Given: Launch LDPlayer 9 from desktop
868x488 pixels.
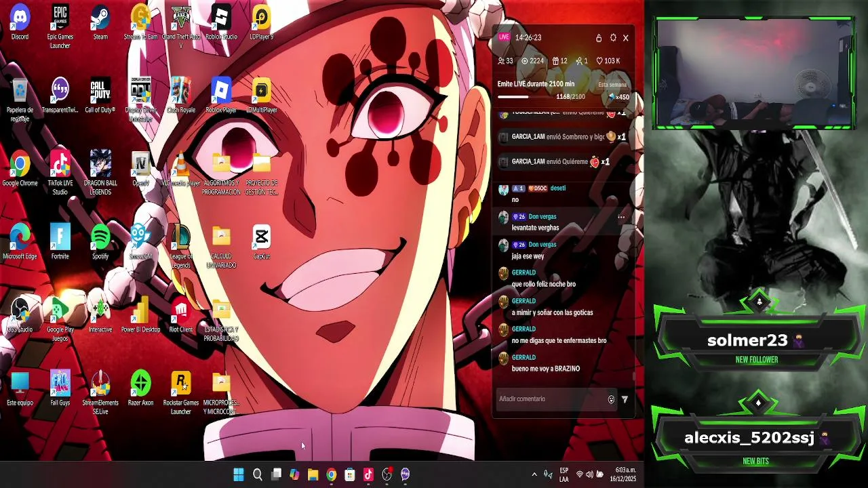Looking at the screenshot, I should pos(261,22).
